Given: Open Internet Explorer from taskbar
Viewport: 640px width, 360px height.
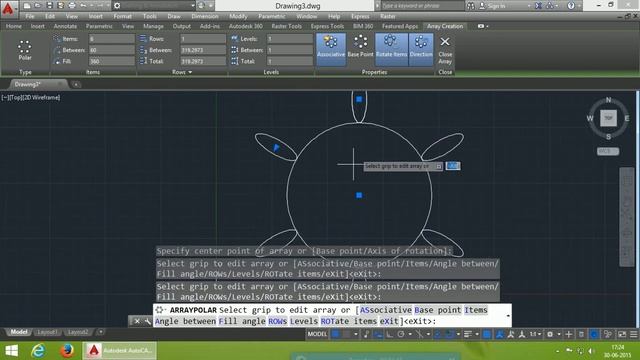Looking at the screenshot, I should [38, 351].
